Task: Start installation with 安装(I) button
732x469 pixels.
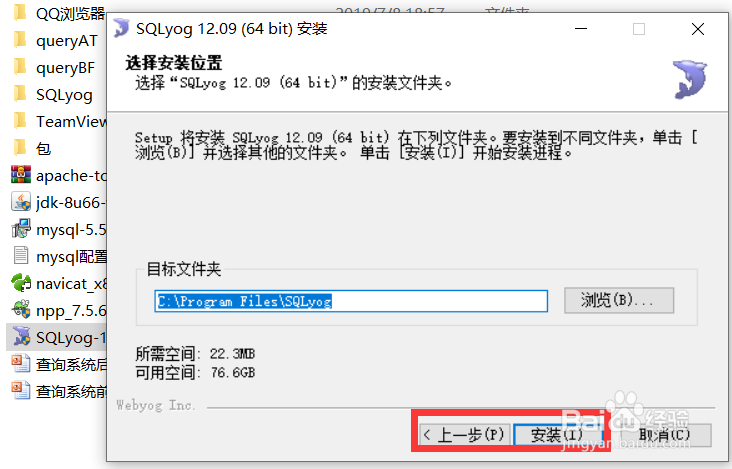Action: click(x=558, y=434)
